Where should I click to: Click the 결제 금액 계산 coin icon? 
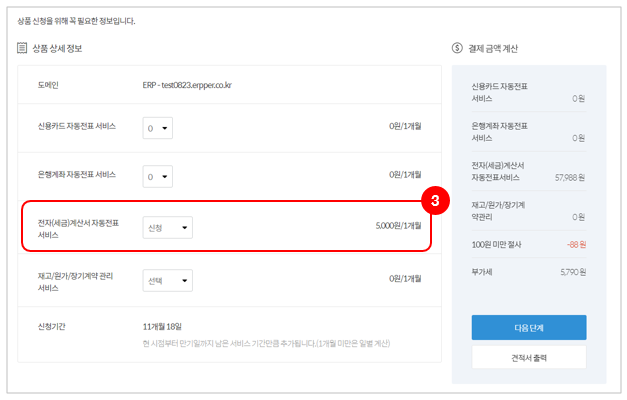point(457,48)
